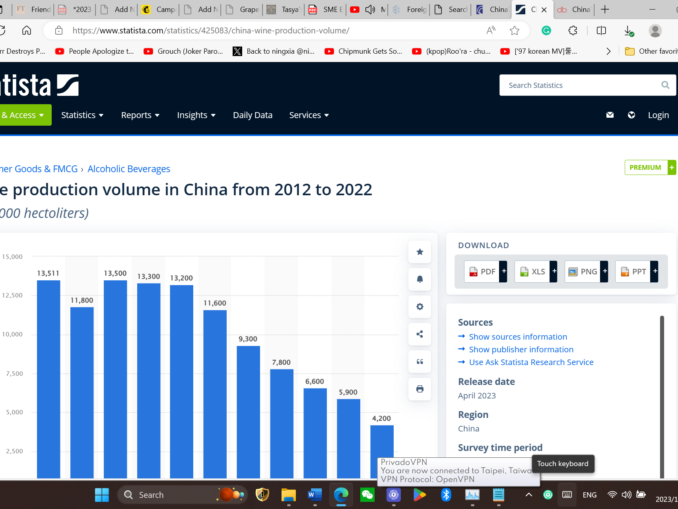Click the print icon beside chart
The image size is (678, 509).
(420, 388)
